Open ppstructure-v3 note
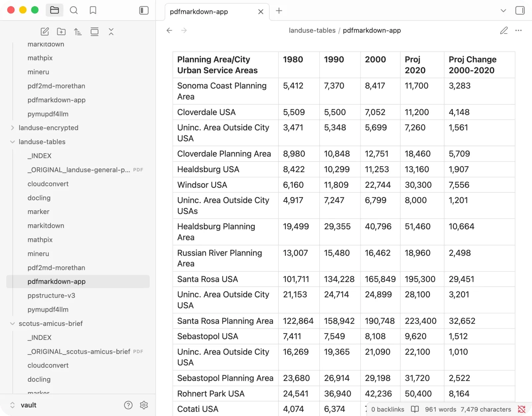 point(51,295)
